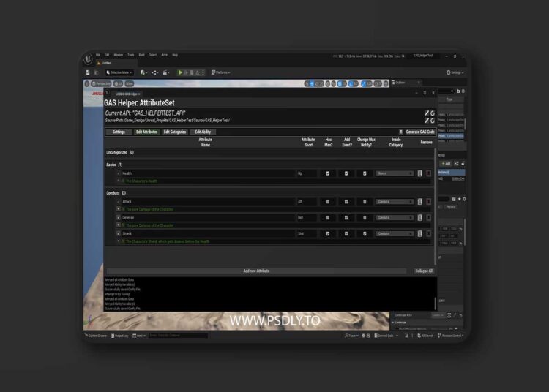Viewport: 549px width, 392px height.
Task: Toggle Add Event checkbox for Attack
Action: point(346,202)
